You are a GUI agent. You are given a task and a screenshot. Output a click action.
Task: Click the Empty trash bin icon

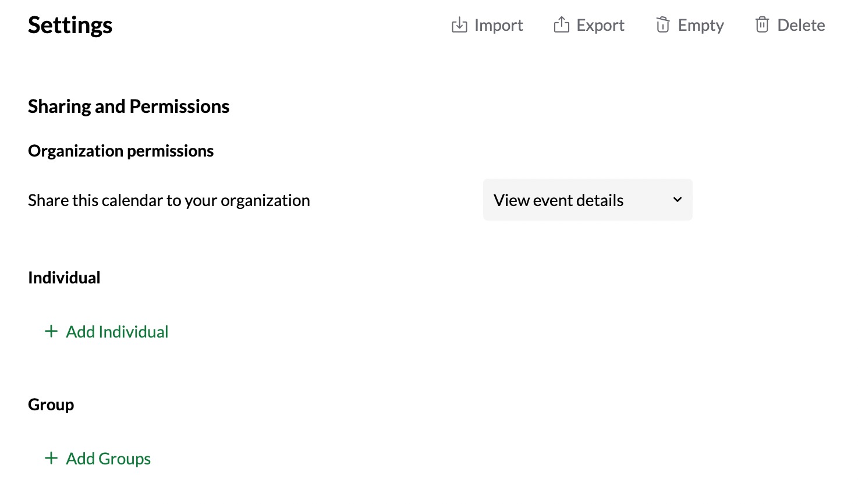(662, 25)
